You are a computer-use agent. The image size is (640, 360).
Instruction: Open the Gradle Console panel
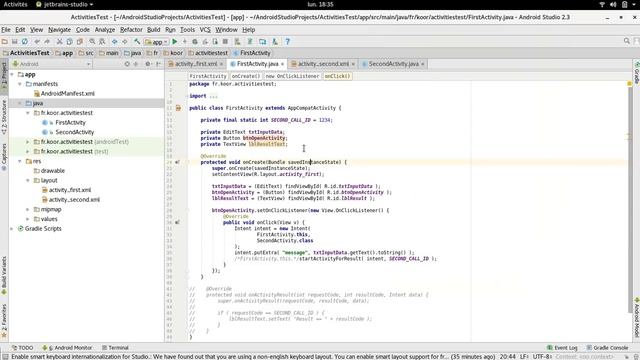607,348
